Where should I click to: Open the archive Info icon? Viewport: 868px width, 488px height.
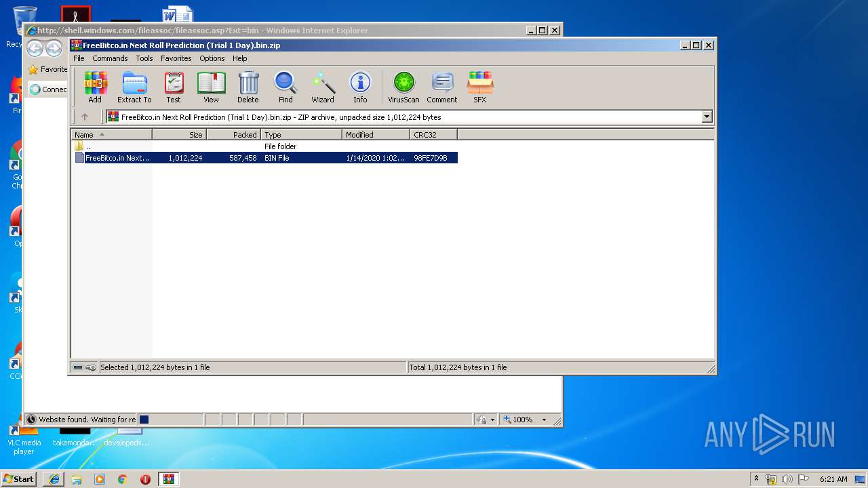point(360,87)
